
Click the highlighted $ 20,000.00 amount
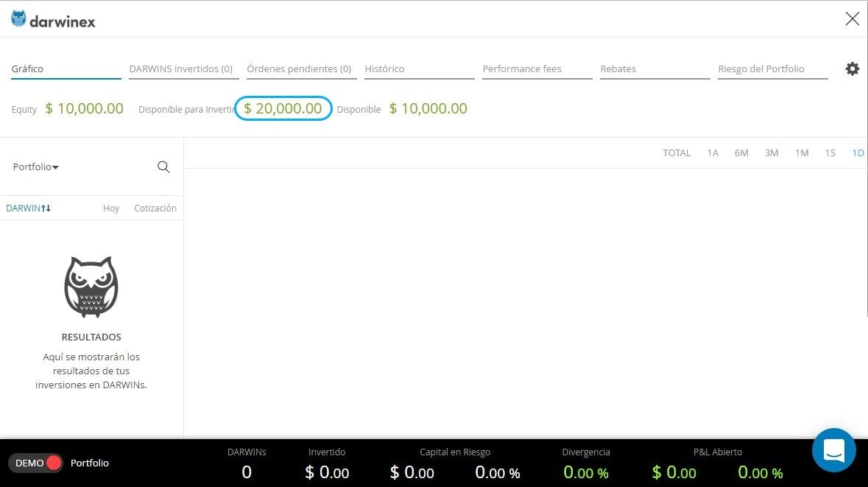tap(283, 108)
